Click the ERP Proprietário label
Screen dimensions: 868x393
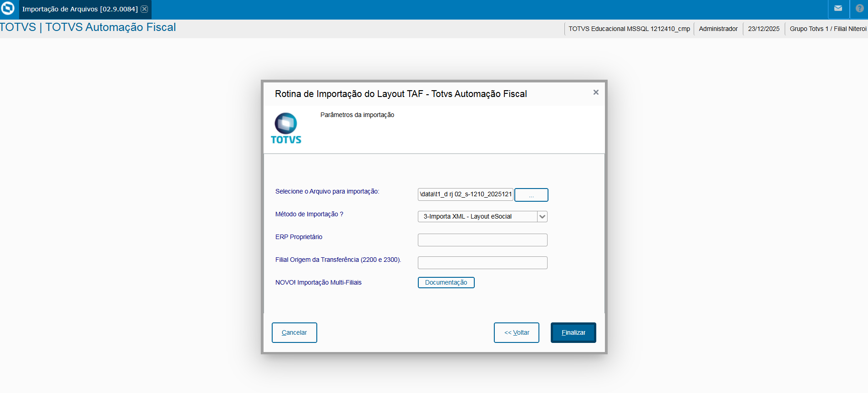click(x=299, y=237)
